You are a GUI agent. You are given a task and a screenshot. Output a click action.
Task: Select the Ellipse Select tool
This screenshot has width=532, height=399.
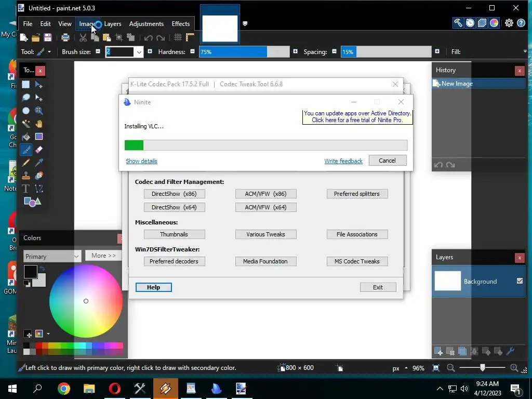click(26, 111)
